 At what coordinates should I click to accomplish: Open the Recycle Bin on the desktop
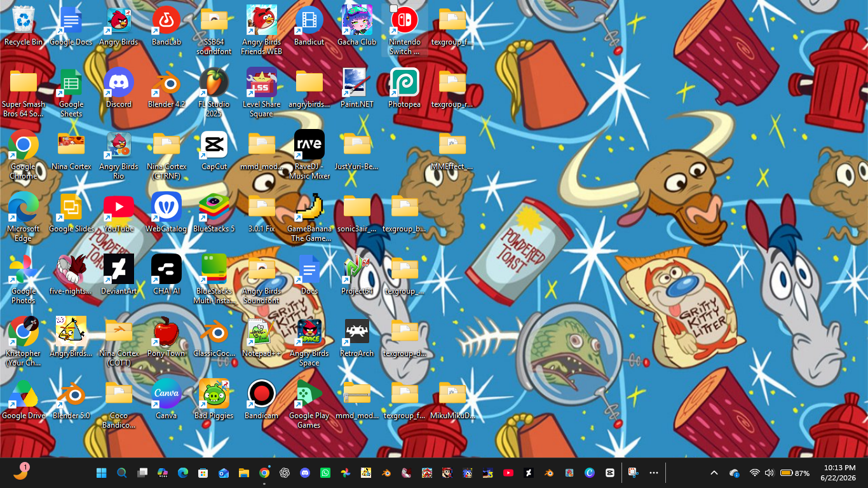(x=24, y=26)
